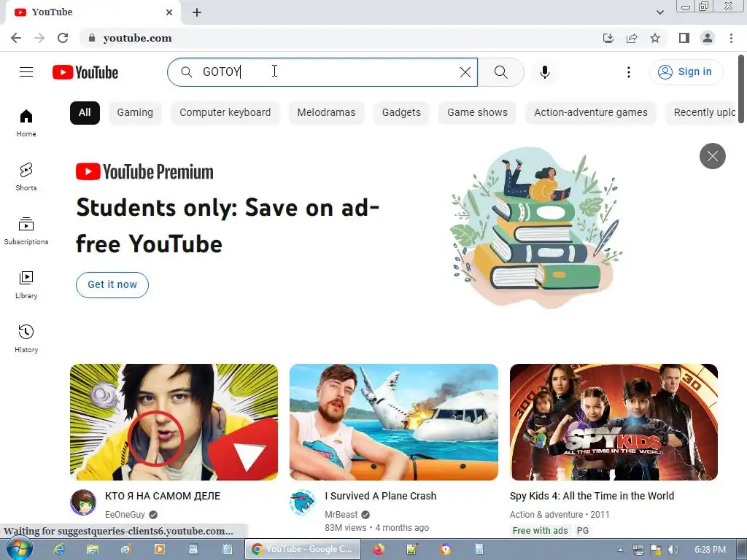Click the 6:28 PM taskbar clock
747x560 pixels.
tap(710, 550)
